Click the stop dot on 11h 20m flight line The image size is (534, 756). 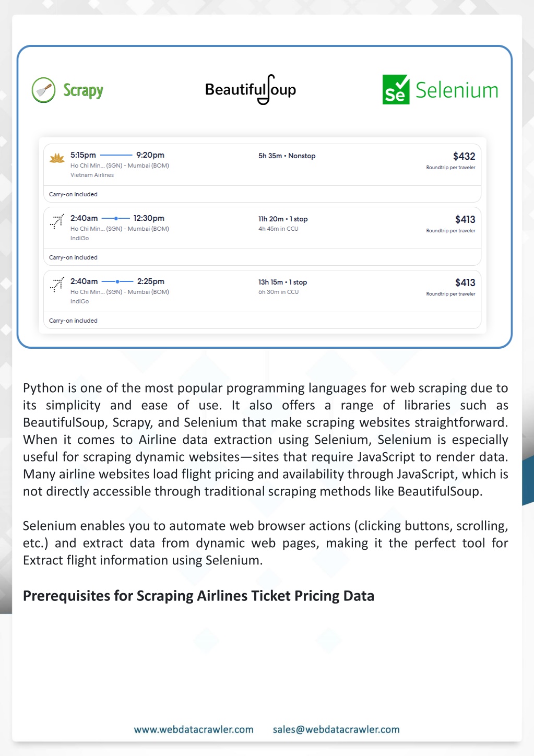coord(116,218)
